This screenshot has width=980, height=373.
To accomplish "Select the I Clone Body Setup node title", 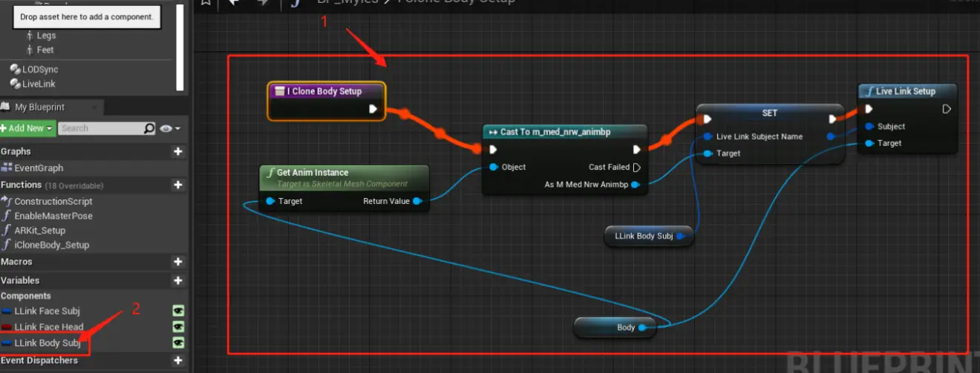I will point(324,91).
